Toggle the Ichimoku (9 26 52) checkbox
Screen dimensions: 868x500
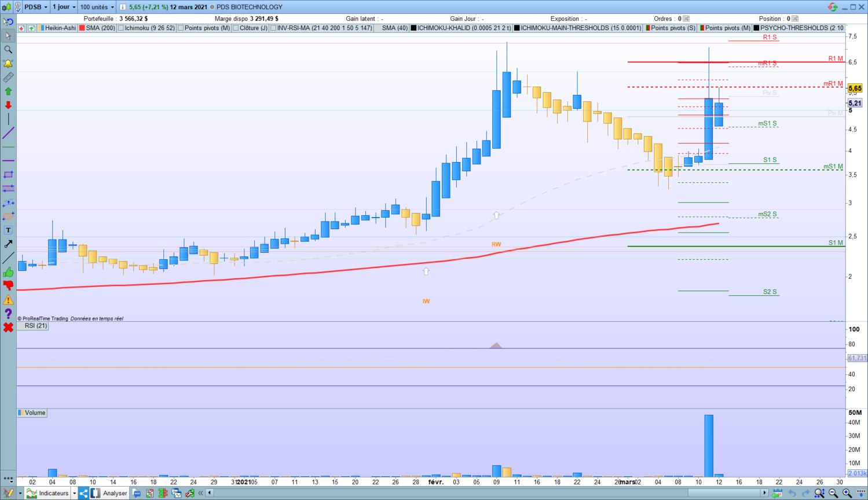[121, 28]
